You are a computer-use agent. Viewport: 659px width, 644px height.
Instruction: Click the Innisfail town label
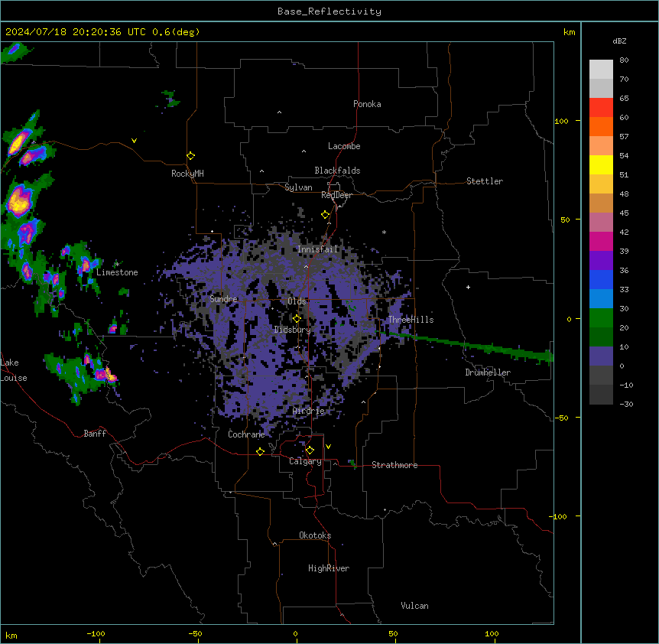coord(318,249)
